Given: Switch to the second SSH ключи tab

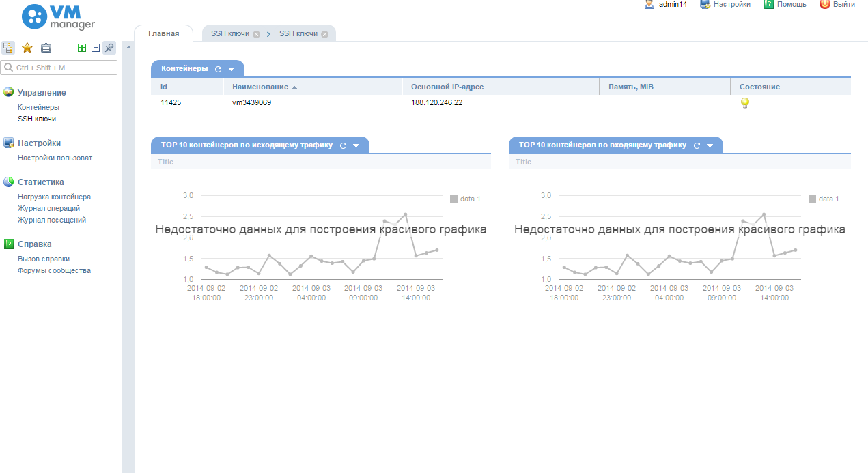Looking at the screenshot, I should [x=298, y=34].
